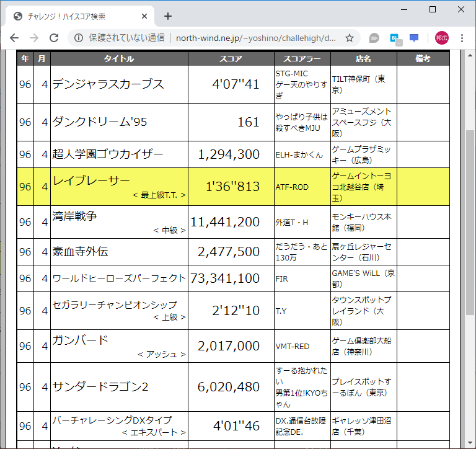The height and width of the screenshot is (449, 476).
Task: Click the ＜ 中級 ＞ subtitle
Action: click(169, 230)
